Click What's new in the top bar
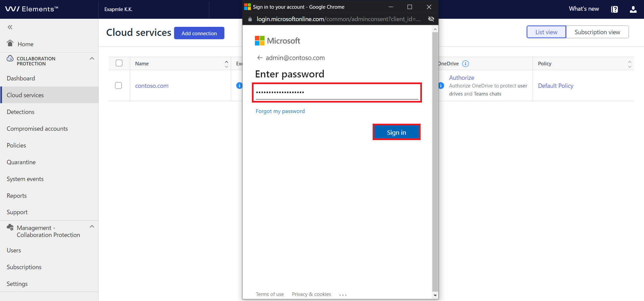644x301 pixels. [x=584, y=9]
